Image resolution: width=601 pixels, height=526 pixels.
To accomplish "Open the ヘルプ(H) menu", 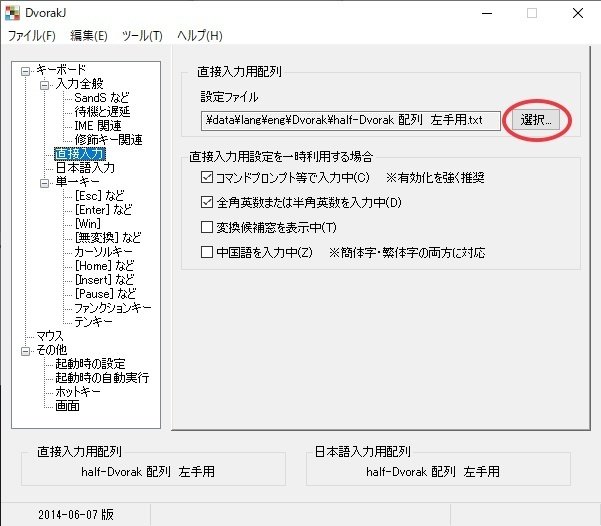I will pyautogui.click(x=200, y=36).
